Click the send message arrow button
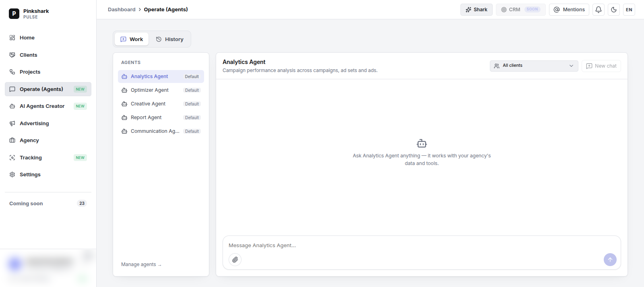 pos(610,260)
